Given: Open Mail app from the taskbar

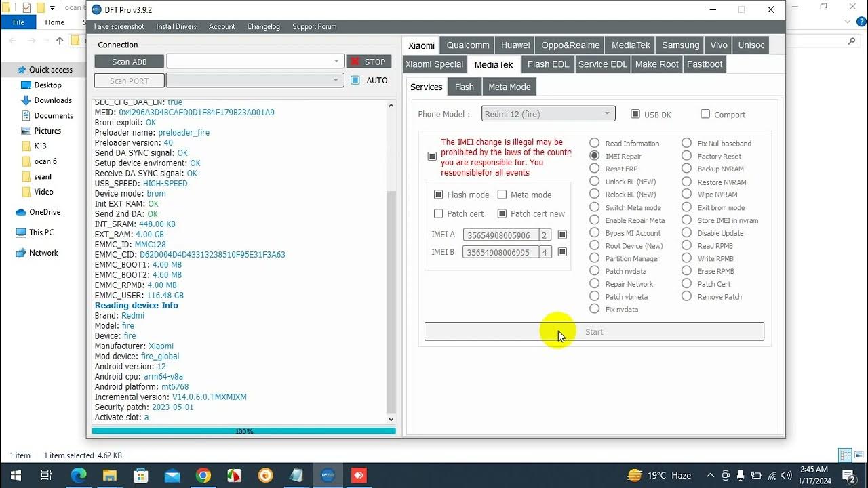Looking at the screenshot, I should tap(172, 475).
